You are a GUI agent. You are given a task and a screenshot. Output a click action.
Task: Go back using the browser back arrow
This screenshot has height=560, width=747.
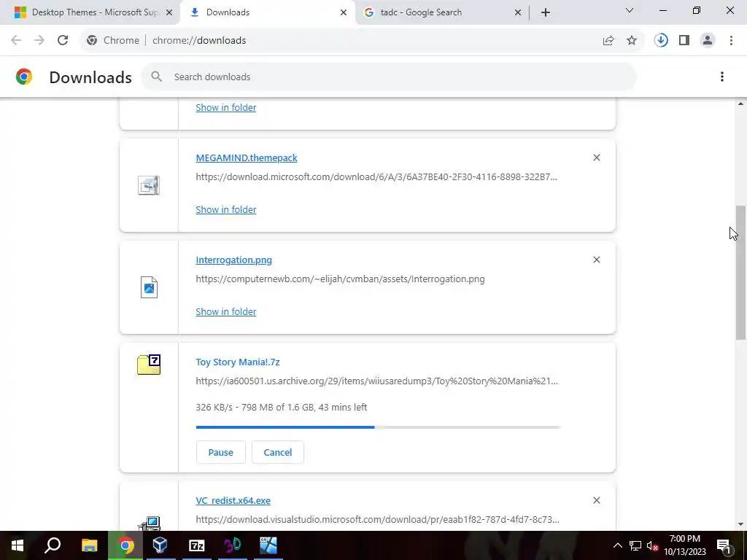(16, 41)
